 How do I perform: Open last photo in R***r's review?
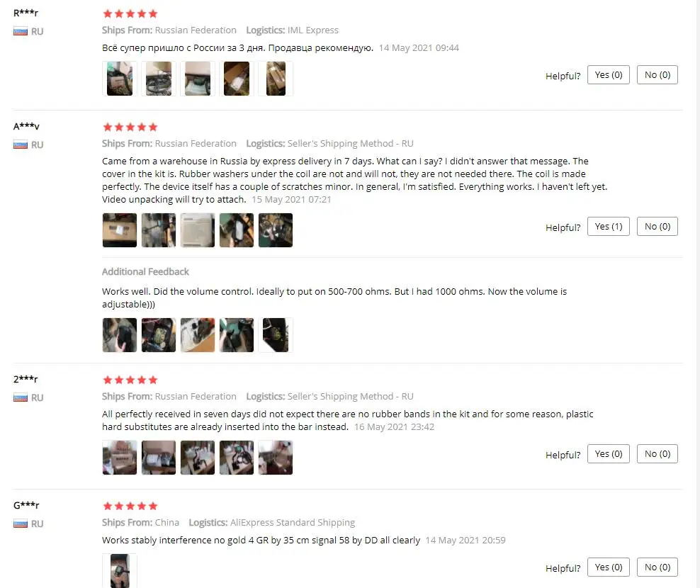click(276, 79)
